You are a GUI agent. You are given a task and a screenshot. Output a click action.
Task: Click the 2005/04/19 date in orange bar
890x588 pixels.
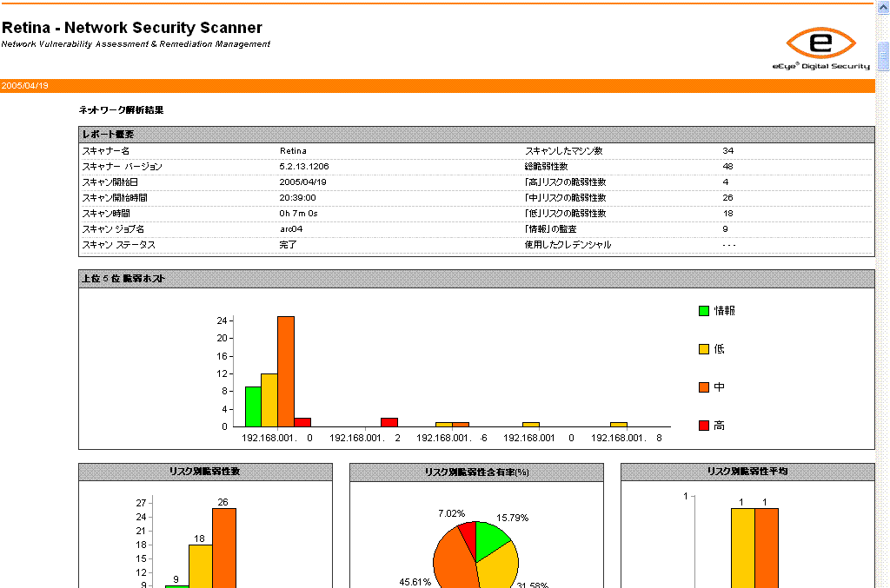pos(25,86)
